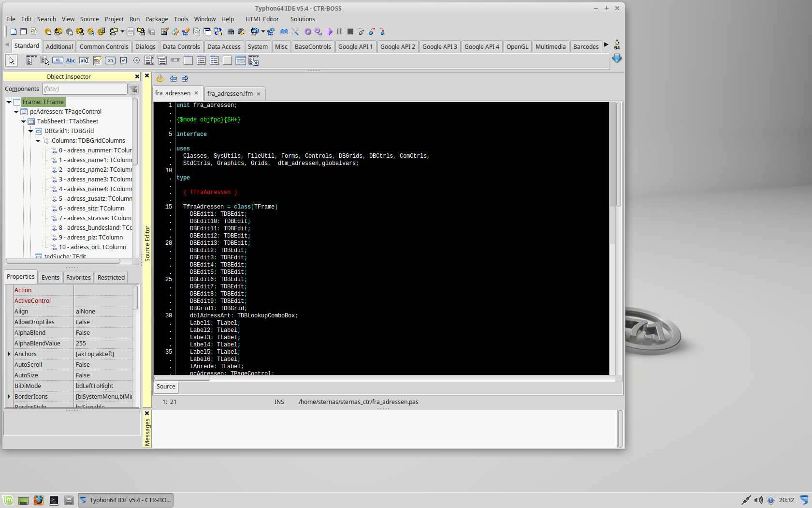Image resolution: width=812 pixels, height=508 pixels.
Task: Pick the TEdit 'ab|' component icon
Action: (84, 60)
